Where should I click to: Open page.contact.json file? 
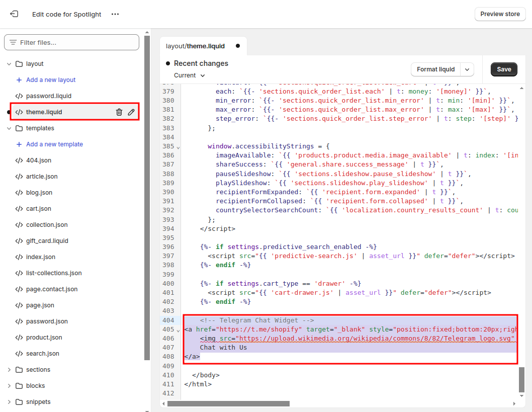(x=52, y=289)
